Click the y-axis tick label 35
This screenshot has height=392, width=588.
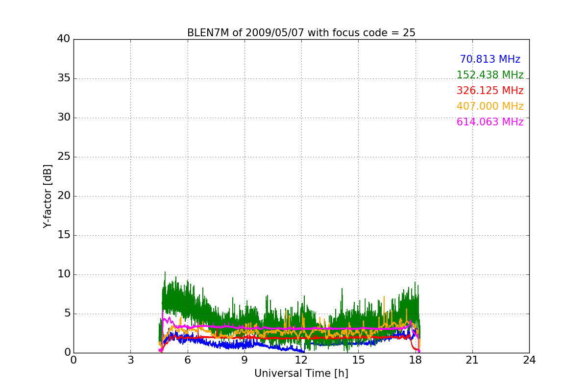(64, 78)
